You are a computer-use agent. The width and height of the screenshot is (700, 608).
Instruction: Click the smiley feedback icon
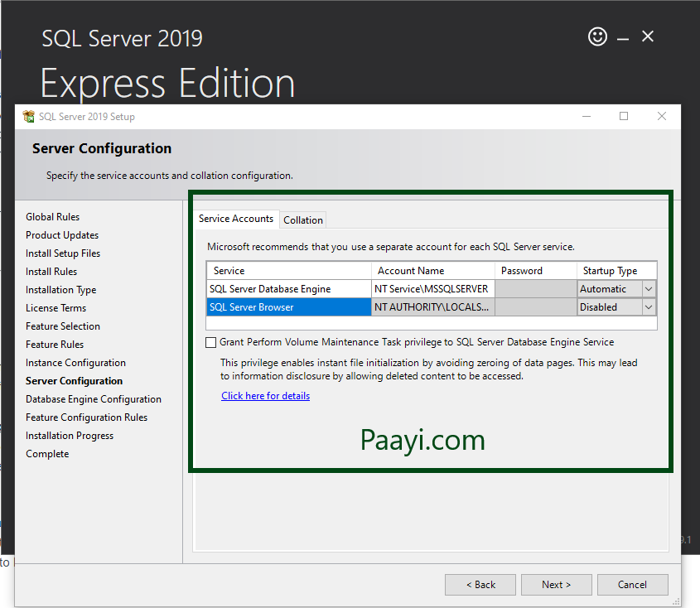pyautogui.click(x=597, y=36)
